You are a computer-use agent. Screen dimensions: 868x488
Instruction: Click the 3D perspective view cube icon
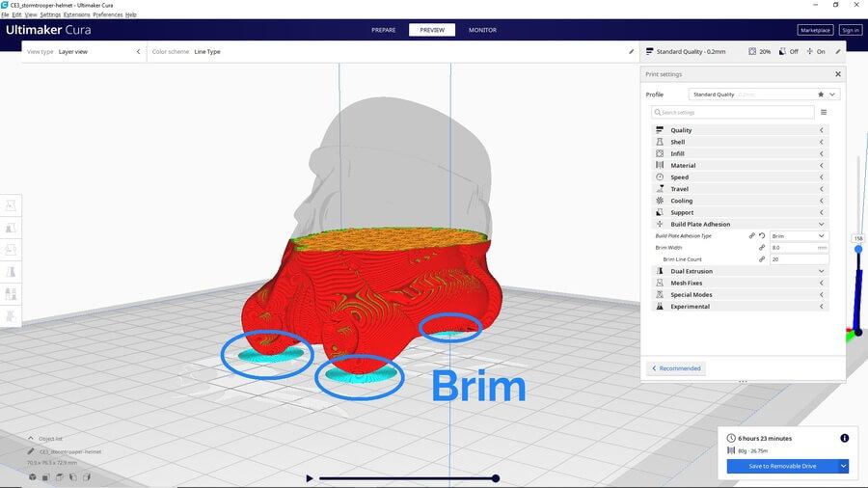tap(33, 476)
